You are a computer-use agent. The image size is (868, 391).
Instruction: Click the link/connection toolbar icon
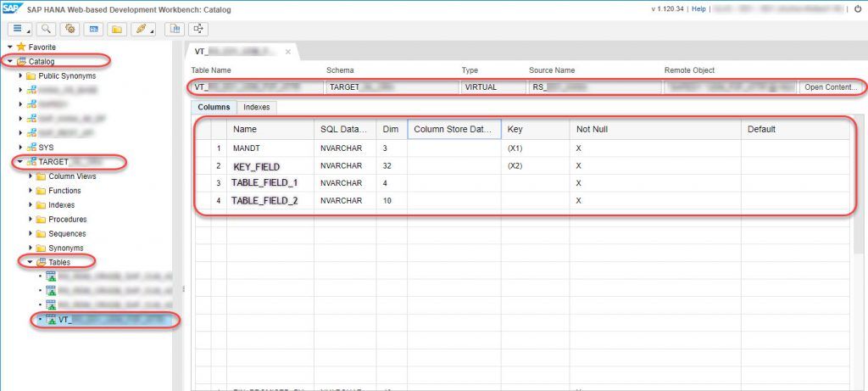pos(142,29)
